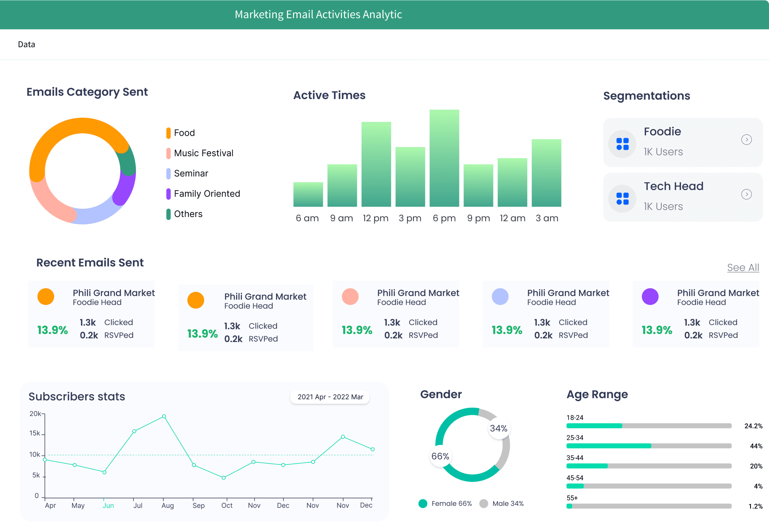Image resolution: width=769 pixels, height=532 pixels.
Task: Toggle the Music Festival legend entry
Action: [x=203, y=153]
